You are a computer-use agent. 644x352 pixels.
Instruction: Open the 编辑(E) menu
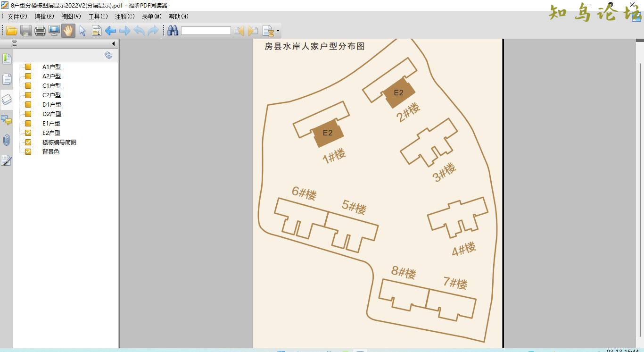(44, 17)
